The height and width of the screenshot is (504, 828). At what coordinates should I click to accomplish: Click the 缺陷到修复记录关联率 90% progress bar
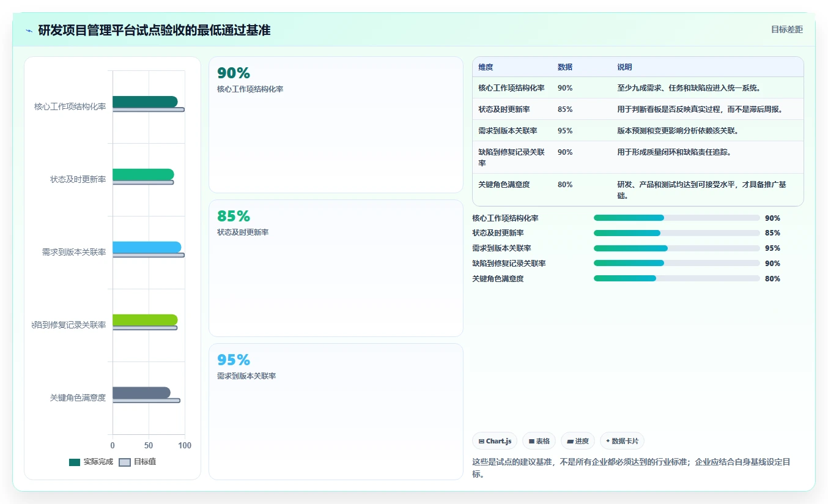(677, 263)
